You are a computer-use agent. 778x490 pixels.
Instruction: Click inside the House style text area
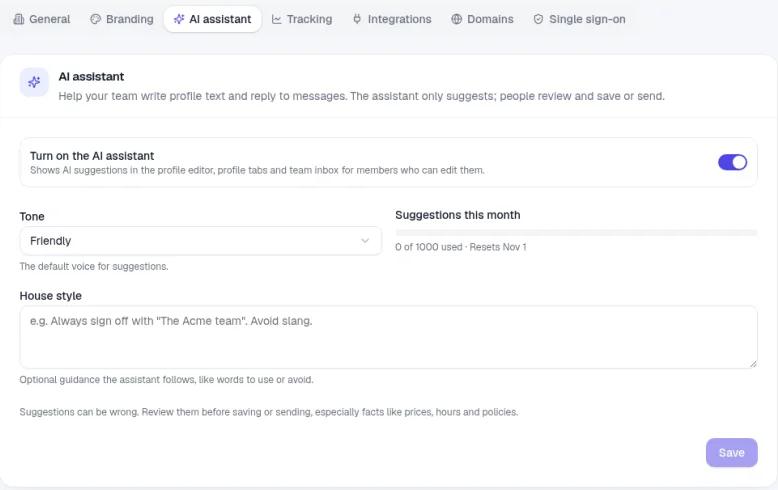click(x=389, y=337)
